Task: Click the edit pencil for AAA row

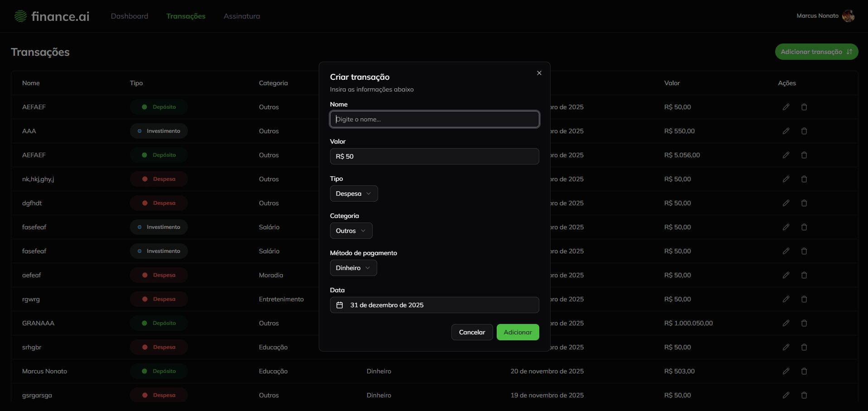Action: pos(786,131)
